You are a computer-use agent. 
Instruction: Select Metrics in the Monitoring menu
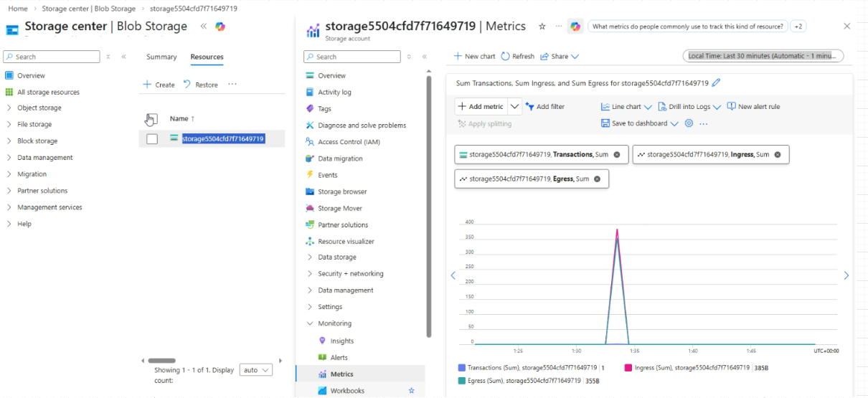pos(341,374)
